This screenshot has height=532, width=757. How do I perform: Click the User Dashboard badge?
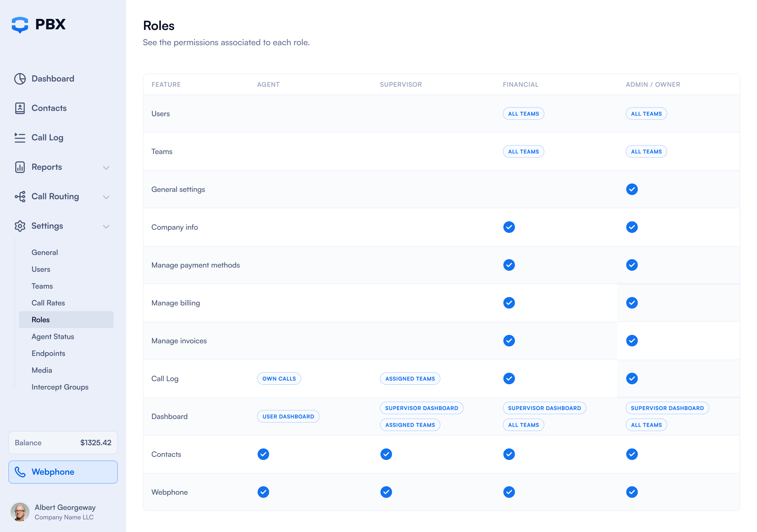288,417
